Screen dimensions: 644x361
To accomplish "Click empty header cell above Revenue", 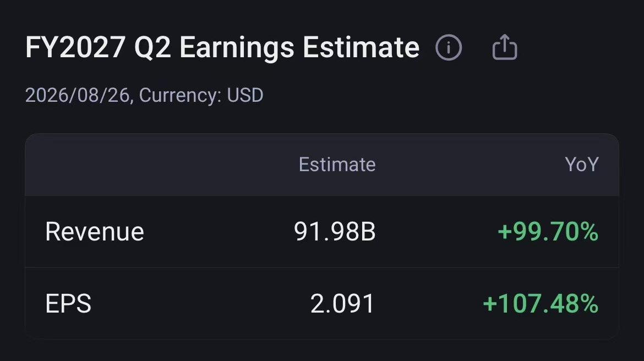I will [x=132, y=165].
